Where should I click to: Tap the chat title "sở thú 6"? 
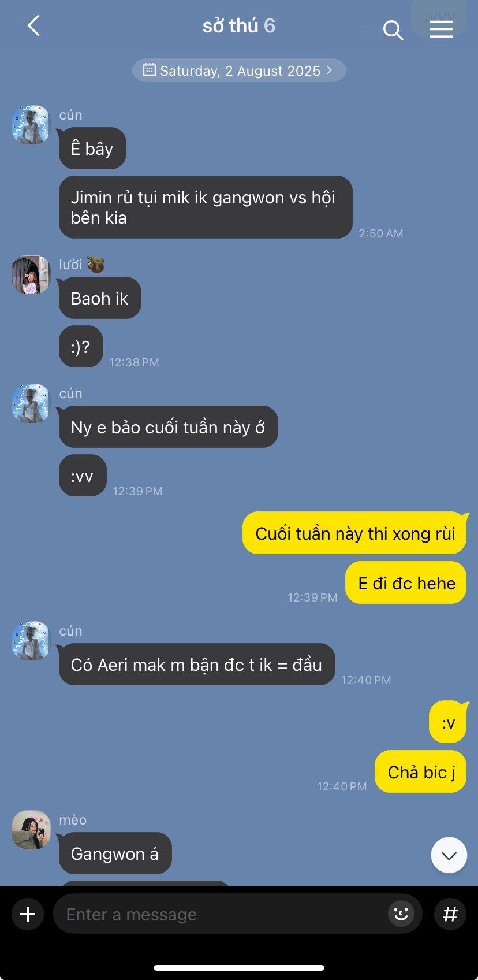(x=239, y=26)
